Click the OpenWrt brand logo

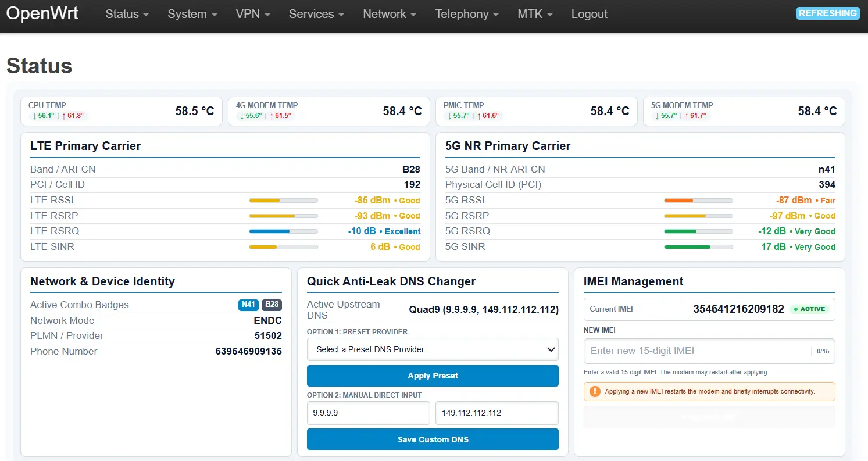[x=42, y=13]
